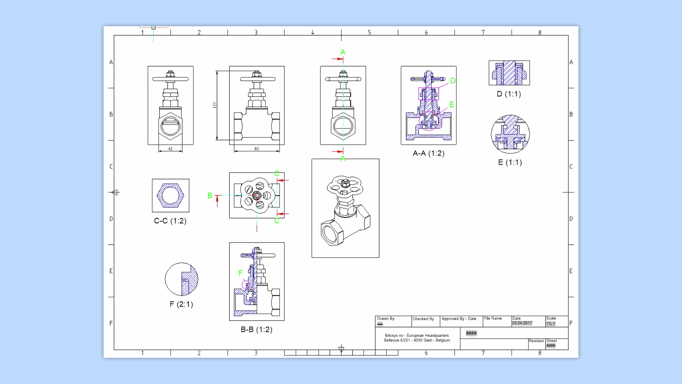Click the Date field in title block
The height and width of the screenshot is (384, 682).
pos(528,321)
